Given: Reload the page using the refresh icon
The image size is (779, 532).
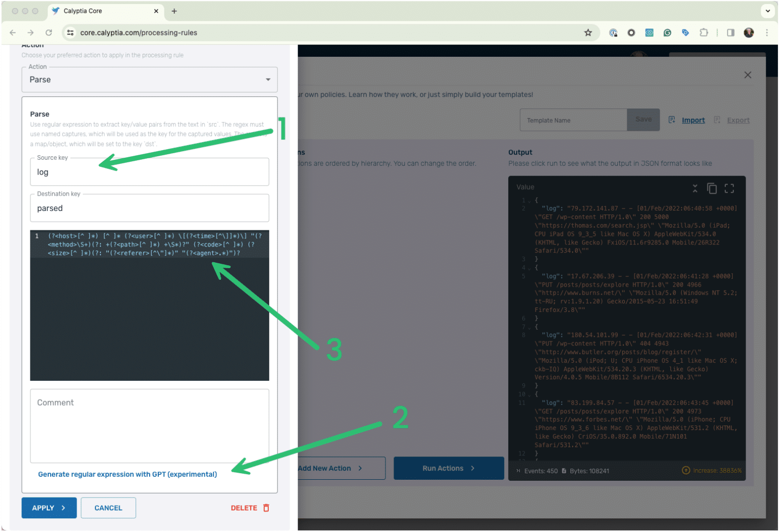Looking at the screenshot, I should [49, 32].
